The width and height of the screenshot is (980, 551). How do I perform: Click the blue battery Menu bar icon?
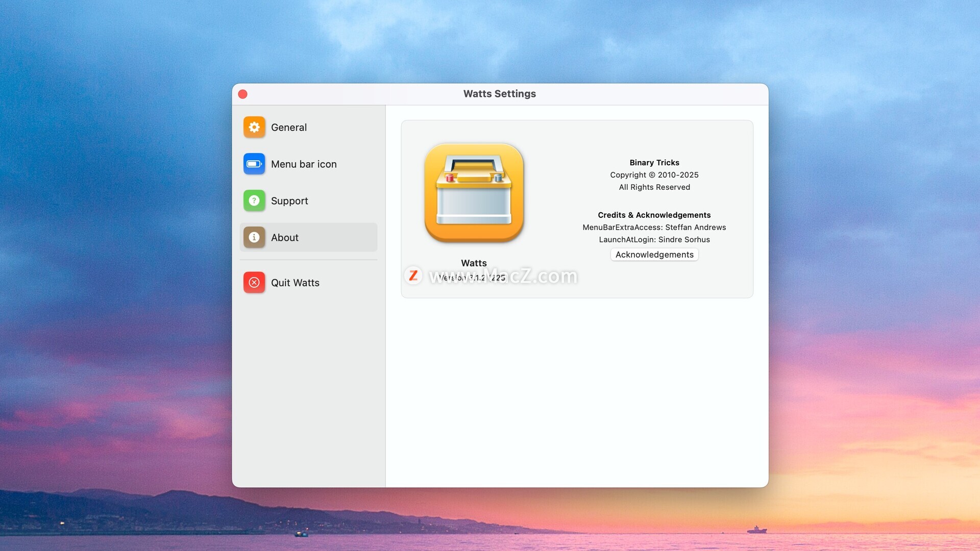(x=254, y=164)
